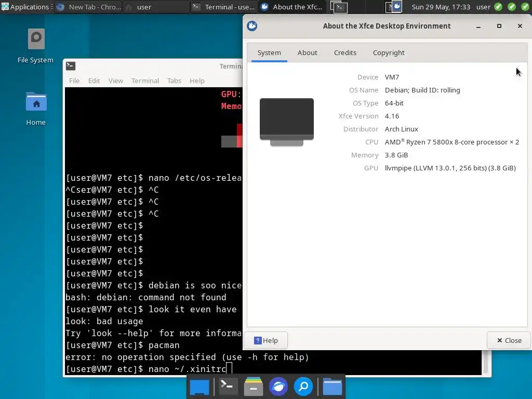Click About the Xfc... taskbar button
The height and width of the screenshot is (399, 532).
coord(292,7)
